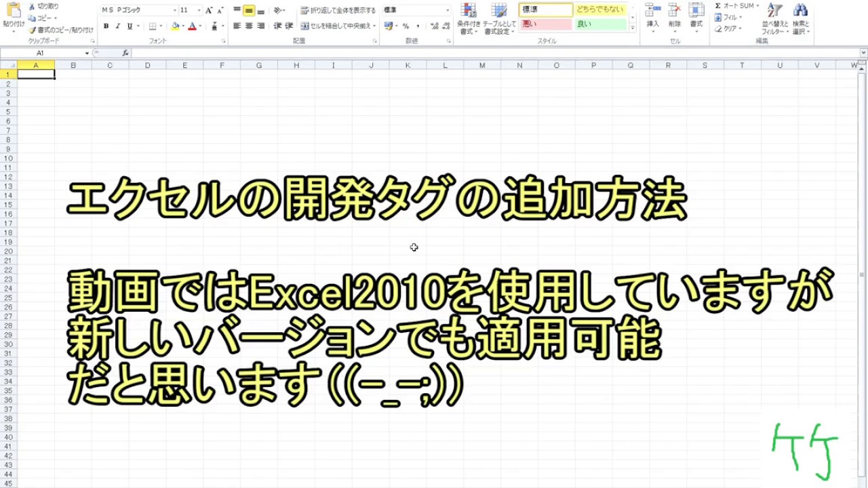Click the Copy (コピー) icon

click(32, 18)
